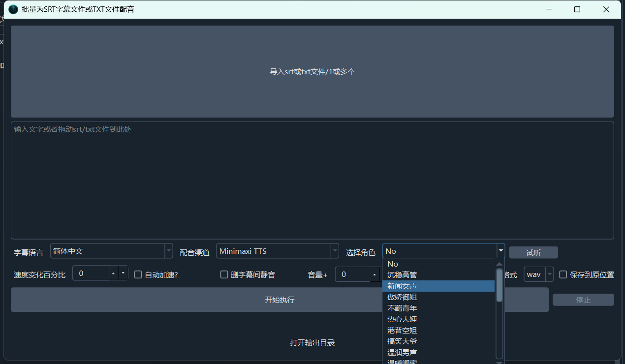
Task: Click 打开输出目录 link
Action: (312, 342)
